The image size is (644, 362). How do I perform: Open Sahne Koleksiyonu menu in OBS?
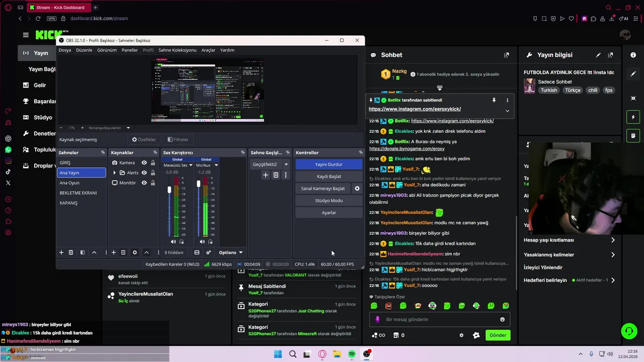tap(178, 50)
